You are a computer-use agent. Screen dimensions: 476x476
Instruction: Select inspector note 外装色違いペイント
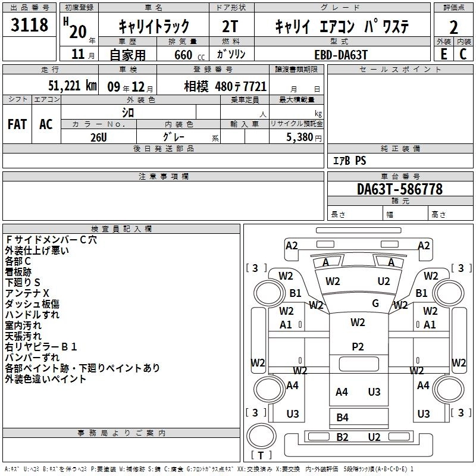[46, 379]
